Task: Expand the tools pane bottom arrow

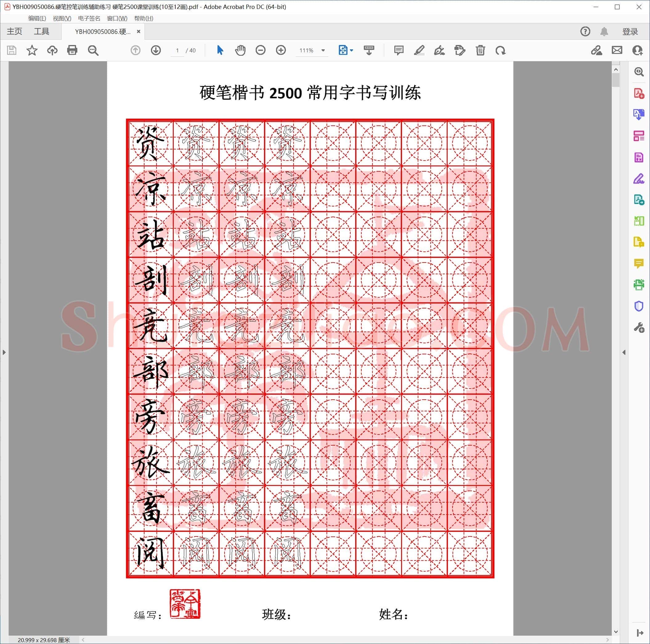Action: click(640, 633)
